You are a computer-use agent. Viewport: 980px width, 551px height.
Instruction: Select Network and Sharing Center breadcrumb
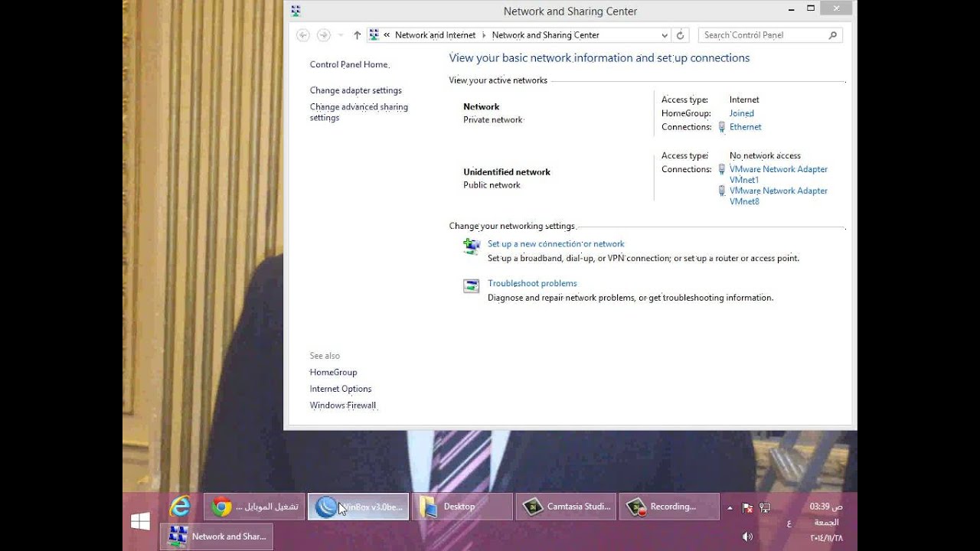point(545,35)
